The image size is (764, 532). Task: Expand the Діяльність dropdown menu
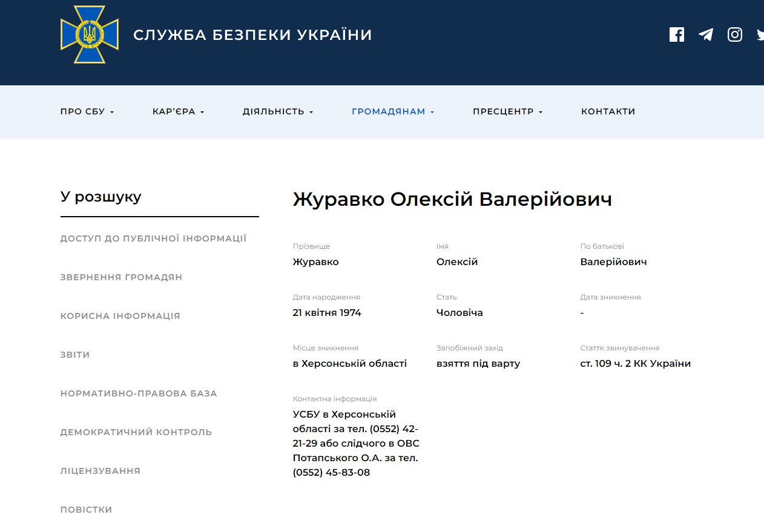coord(278,111)
